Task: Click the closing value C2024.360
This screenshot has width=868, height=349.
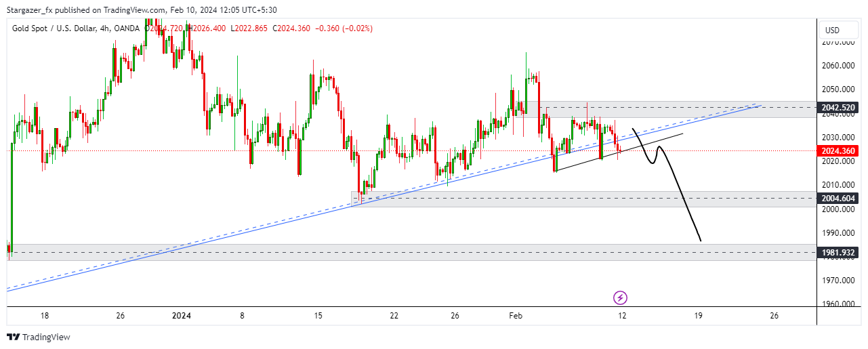Action: (x=290, y=28)
